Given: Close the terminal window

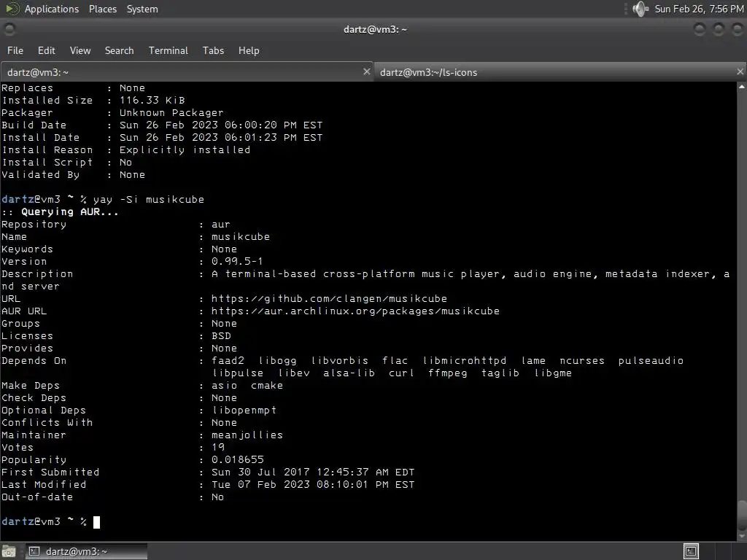Looking at the screenshot, I should [x=738, y=29].
